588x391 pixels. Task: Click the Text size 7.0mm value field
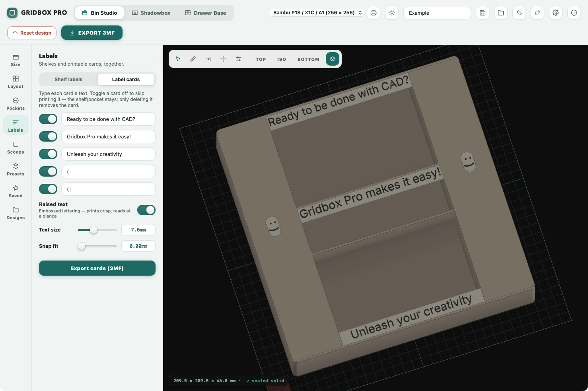click(x=138, y=230)
